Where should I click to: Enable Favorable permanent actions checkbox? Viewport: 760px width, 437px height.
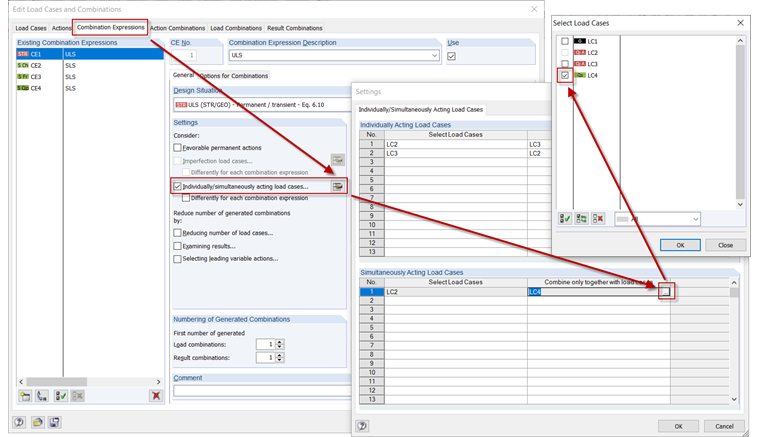click(177, 147)
